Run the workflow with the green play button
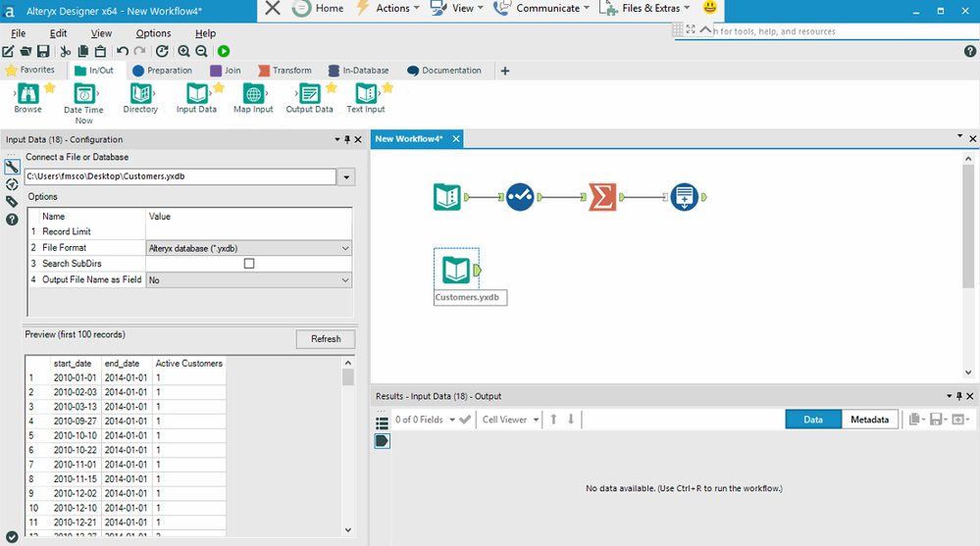 click(x=224, y=51)
